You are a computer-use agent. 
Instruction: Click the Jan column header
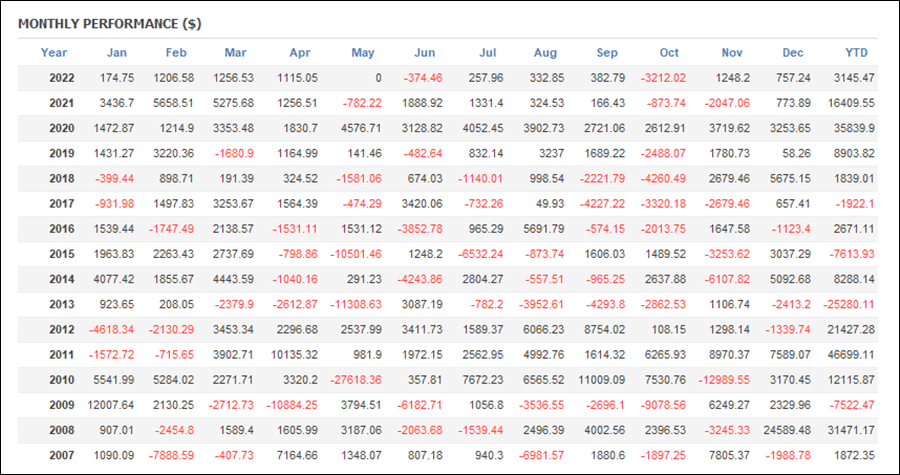[x=117, y=53]
